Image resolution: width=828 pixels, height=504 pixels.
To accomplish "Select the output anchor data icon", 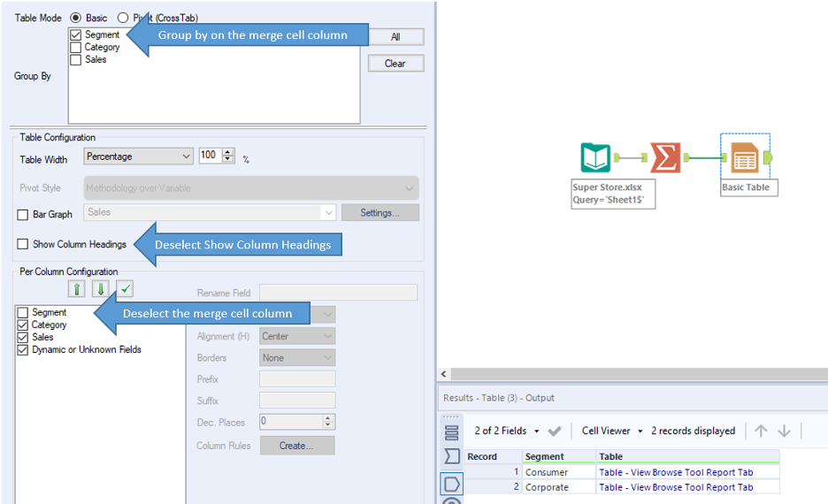I will 451,484.
